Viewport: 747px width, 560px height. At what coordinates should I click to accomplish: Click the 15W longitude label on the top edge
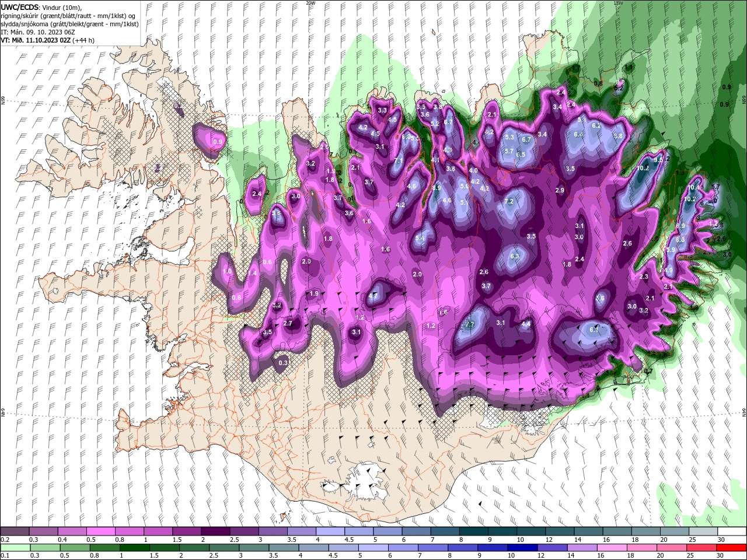pyautogui.click(x=618, y=3)
